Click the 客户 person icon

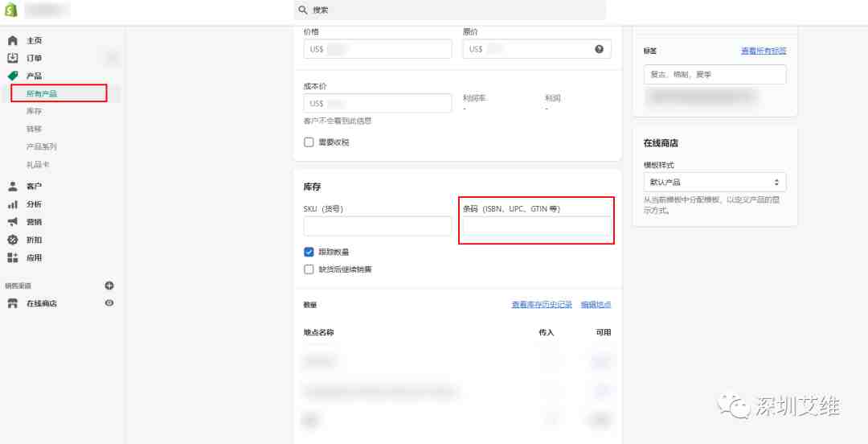pyautogui.click(x=13, y=187)
